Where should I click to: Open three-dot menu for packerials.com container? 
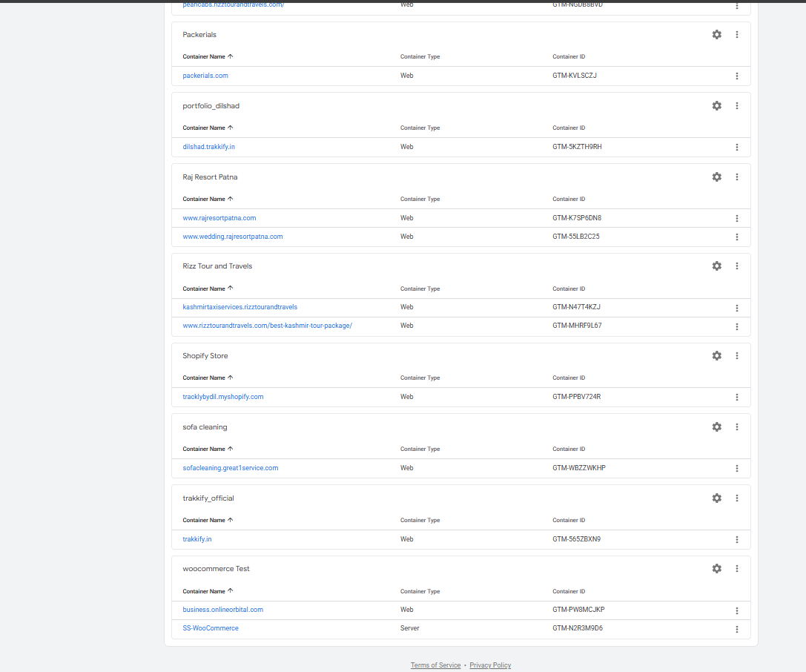pos(736,76)
